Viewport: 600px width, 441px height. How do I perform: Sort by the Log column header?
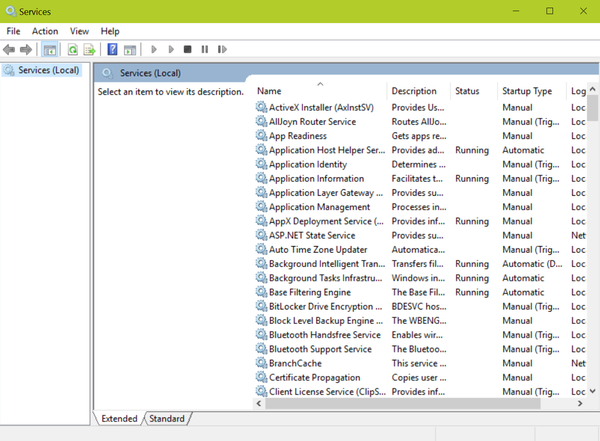coord(577,91)
